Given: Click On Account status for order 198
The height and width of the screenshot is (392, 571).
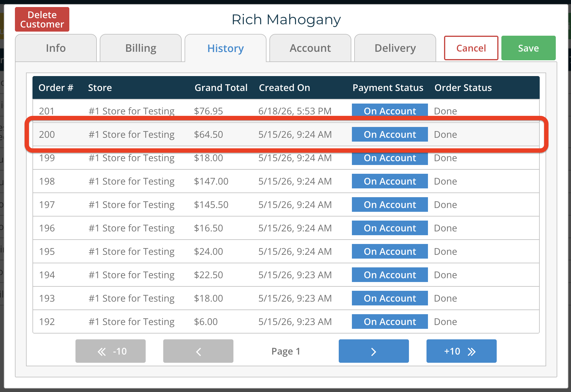Looking at the screenshot, I should [x=390, y=181].
